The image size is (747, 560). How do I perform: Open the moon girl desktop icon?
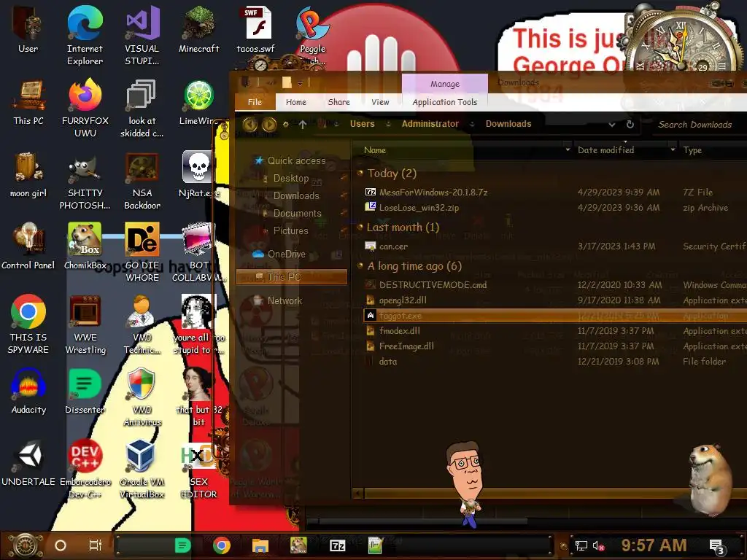click(x=28, y=175)
